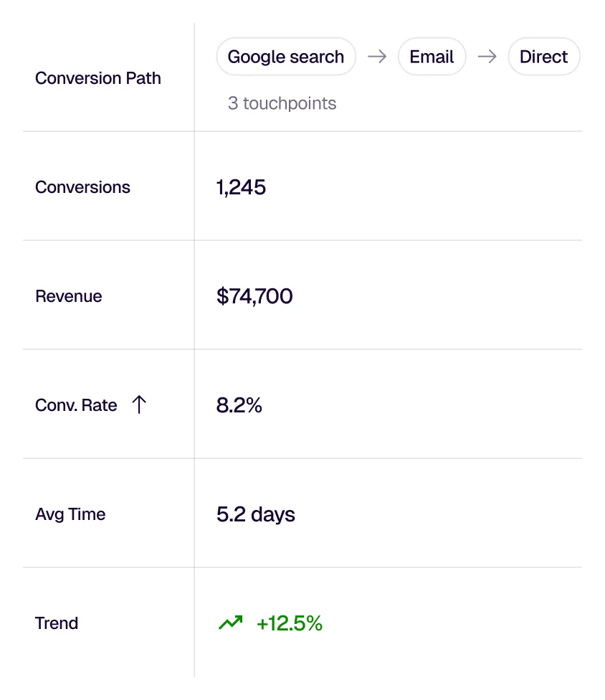Expand the 3 touchpoints detail
The image size is (605, 700).
[x=282, y=103]
